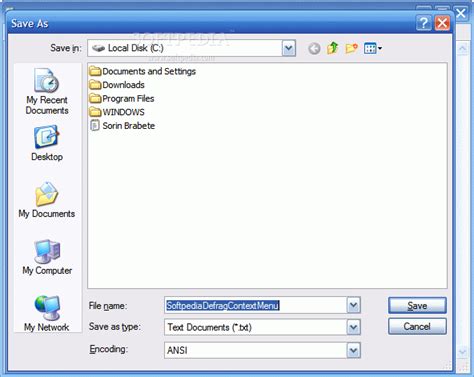This screenshot has width=474, height=377.
Task: Click the background window scrollbar up arrow
Action: click(463, 49)
